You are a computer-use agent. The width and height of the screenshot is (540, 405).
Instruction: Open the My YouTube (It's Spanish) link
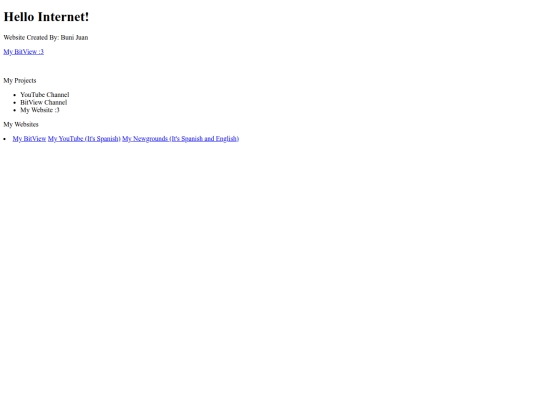click(84, 138)
